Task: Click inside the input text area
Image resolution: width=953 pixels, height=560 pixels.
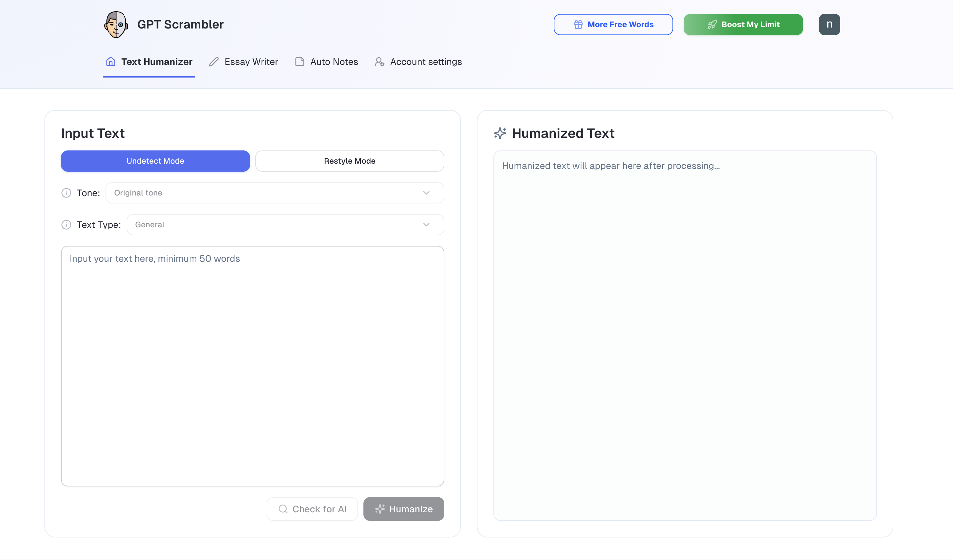Action: [x=252, y=366]
